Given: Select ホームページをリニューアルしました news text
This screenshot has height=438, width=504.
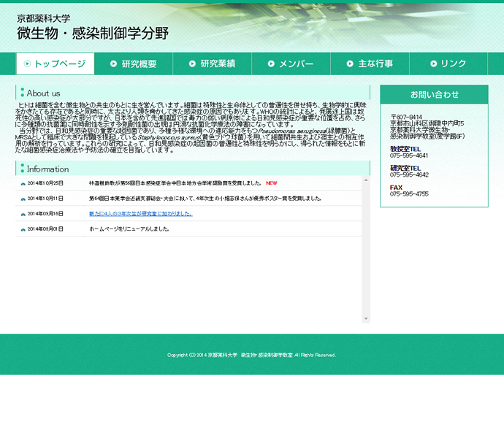Looking at the screenshot, I should [129, 229].
